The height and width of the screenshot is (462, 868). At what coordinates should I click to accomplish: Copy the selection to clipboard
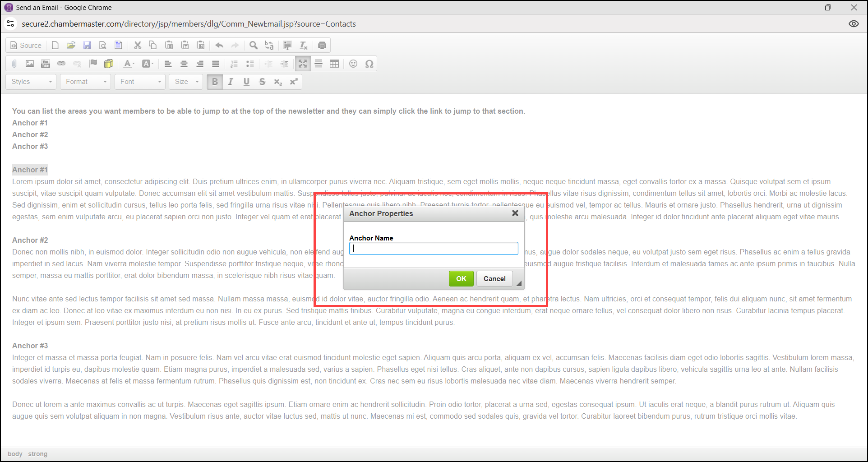point(153,45)
